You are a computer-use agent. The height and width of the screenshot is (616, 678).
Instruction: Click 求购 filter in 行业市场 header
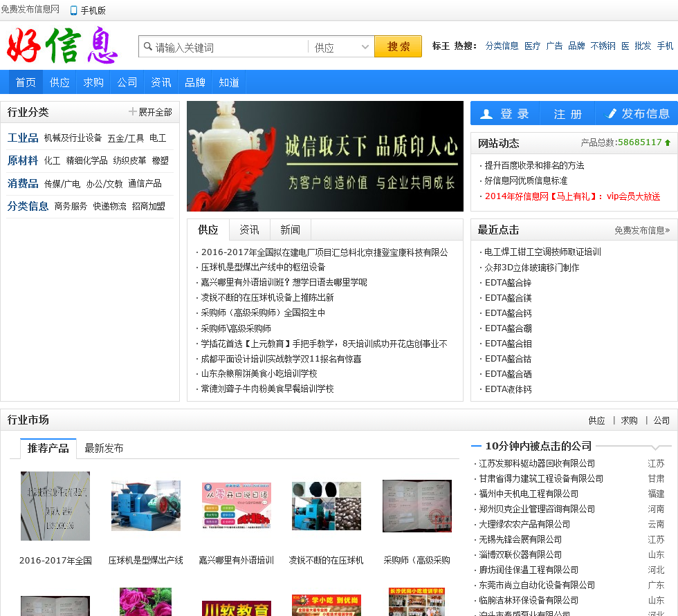coord(629,420)
